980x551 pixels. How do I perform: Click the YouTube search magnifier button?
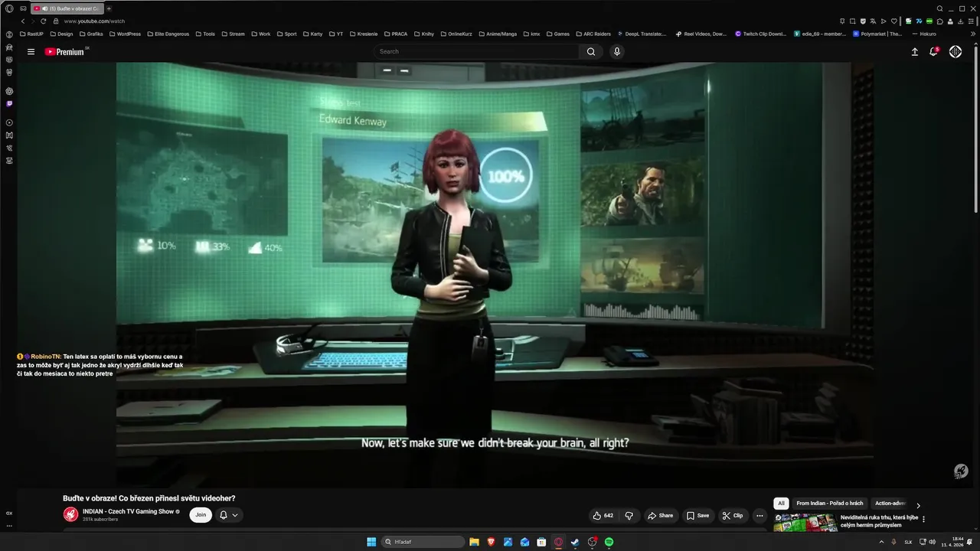[591, 51]
